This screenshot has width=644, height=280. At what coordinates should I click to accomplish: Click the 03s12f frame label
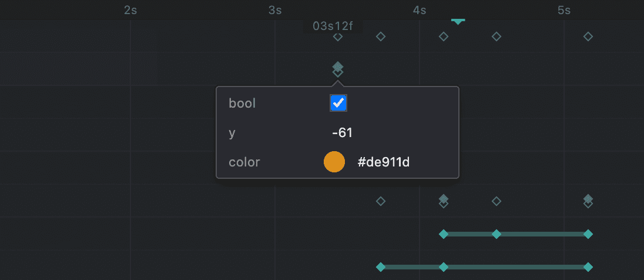tap(333, 26)
